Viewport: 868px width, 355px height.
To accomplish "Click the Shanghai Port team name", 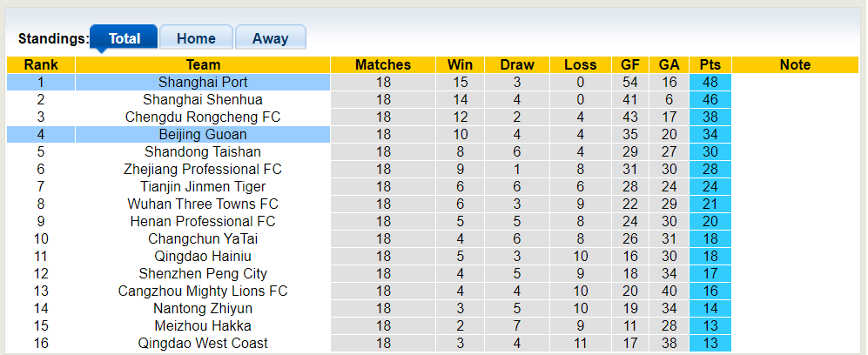I will [x=203, y=82].
